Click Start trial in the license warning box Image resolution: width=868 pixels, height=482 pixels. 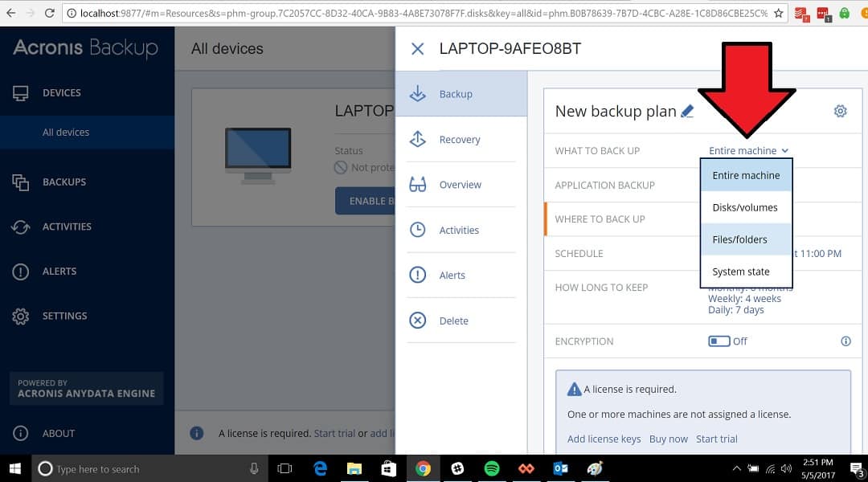pos(716,439)
